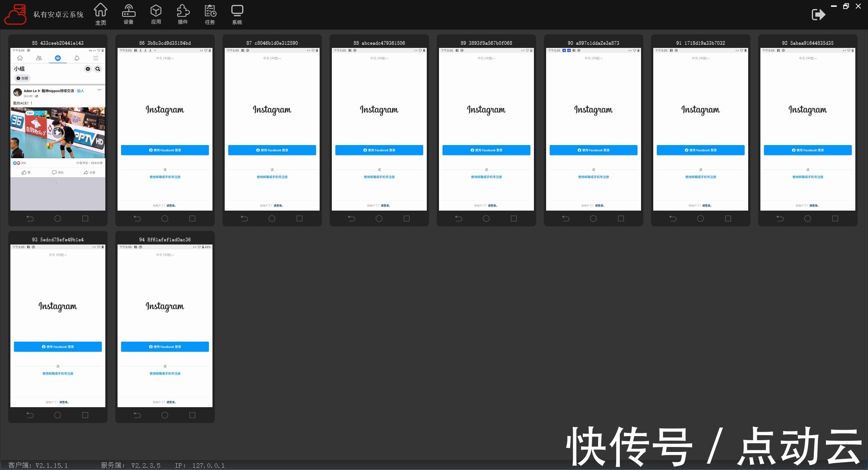The height and width of the screenshot is (470, 868).
Task: Click Facebook login button on device 87
Action: pyautogui.click(x=272, y=150)
